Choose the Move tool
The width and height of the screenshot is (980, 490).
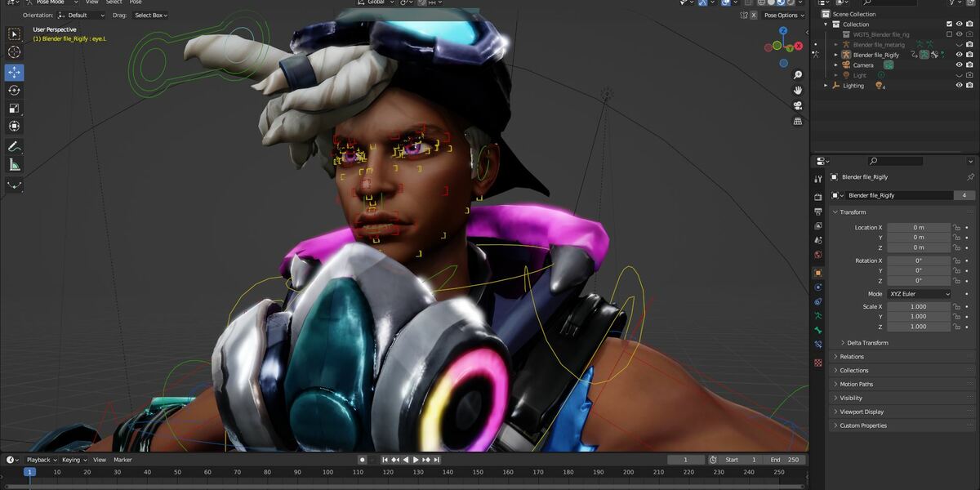[14, 72]
